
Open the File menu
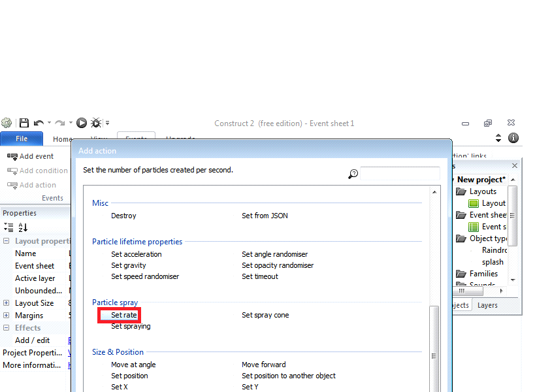(x=22, y=139)
